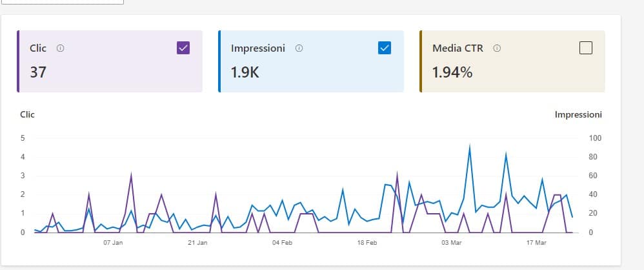Open the Impressioni info icon tooltip
This screenshot has width=644, height=270.
[x=299, y=48]
